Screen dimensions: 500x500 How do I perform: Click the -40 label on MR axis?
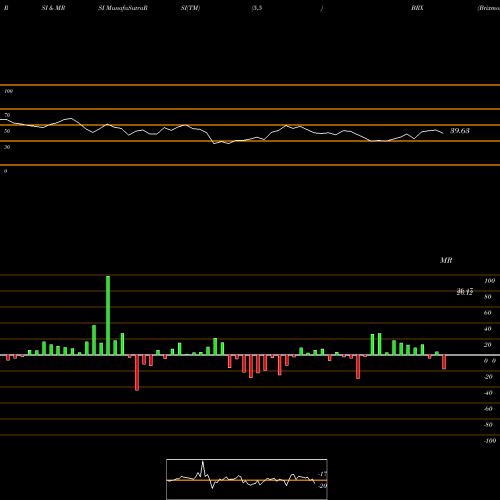point(488,393)
